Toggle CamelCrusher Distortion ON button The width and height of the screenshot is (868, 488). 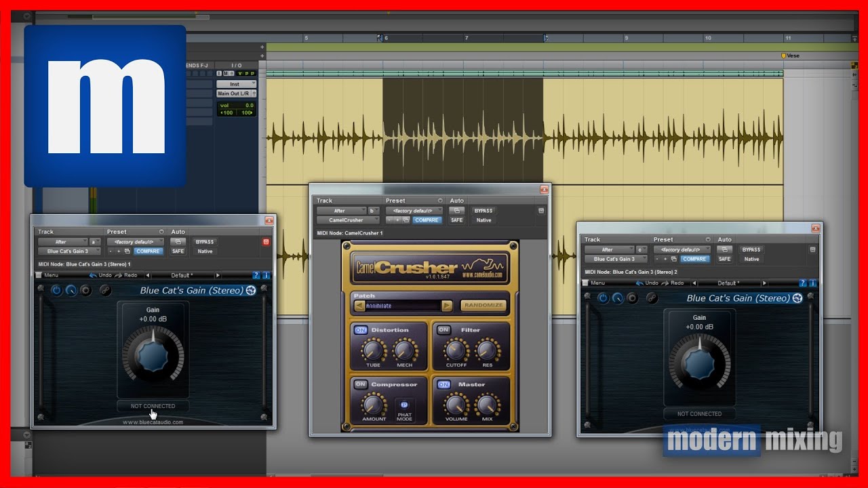coord(361,330)
